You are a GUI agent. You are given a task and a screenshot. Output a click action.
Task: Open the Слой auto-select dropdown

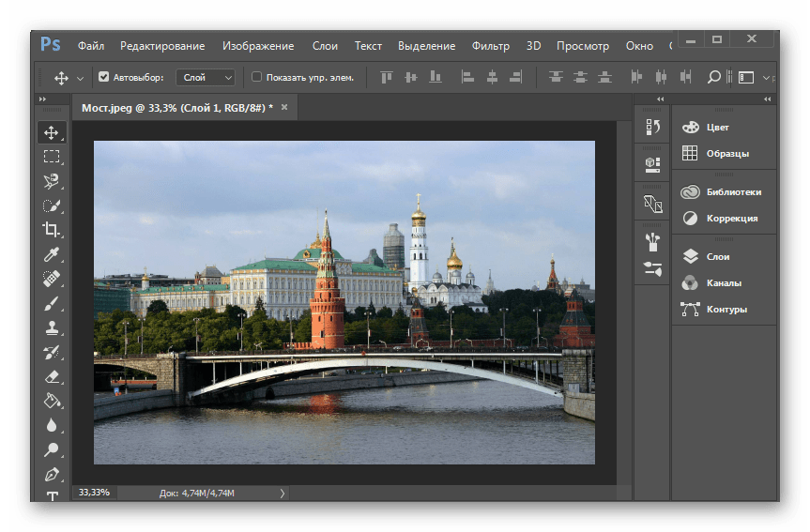[205, 77]
